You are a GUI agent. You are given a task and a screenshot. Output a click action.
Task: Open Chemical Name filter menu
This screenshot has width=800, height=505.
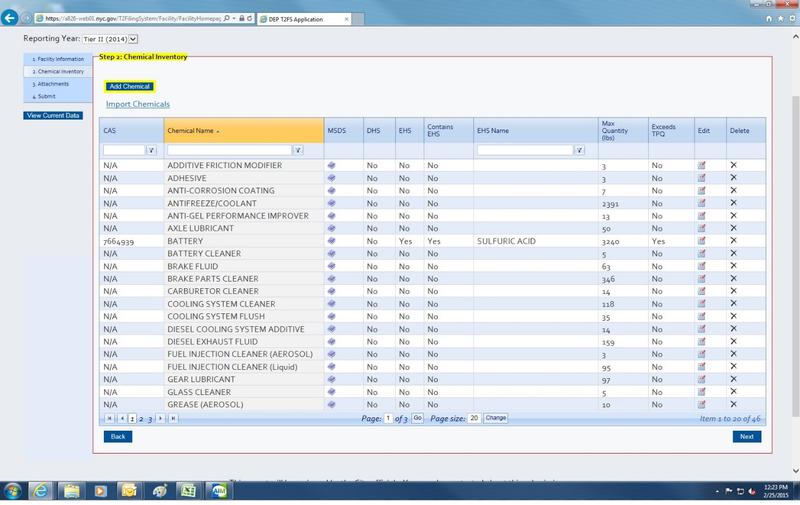click(298, 150)
